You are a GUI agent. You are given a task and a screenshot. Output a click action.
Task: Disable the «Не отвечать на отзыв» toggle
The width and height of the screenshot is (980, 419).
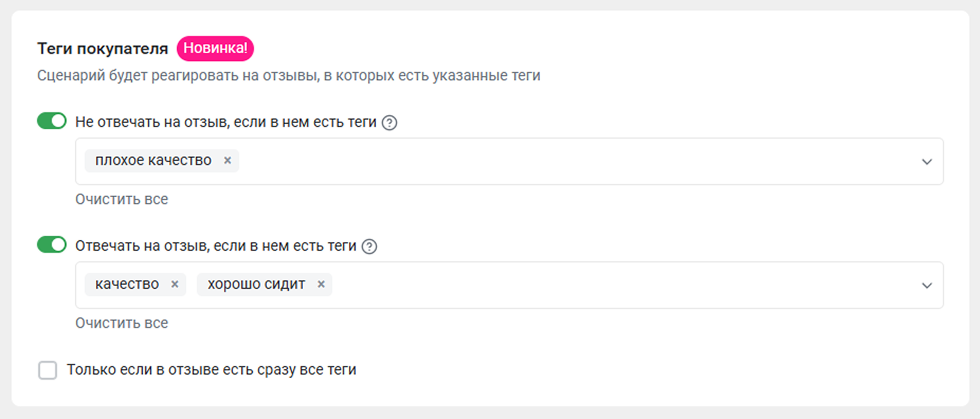52,121
